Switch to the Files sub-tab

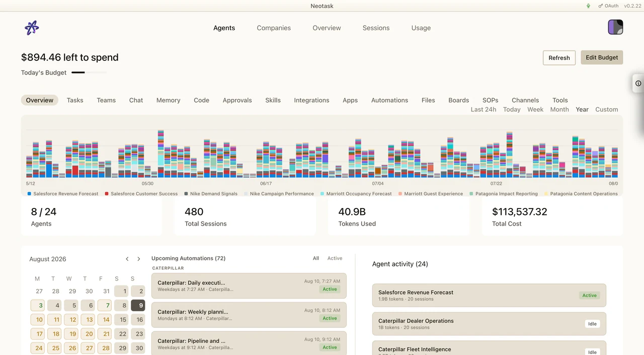[428, 100]
